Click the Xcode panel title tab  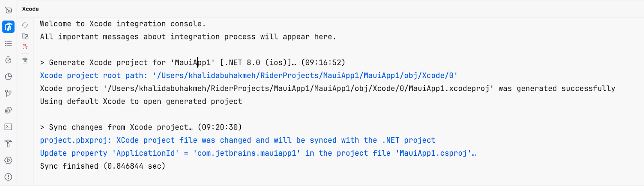click(x=31, y=9)
